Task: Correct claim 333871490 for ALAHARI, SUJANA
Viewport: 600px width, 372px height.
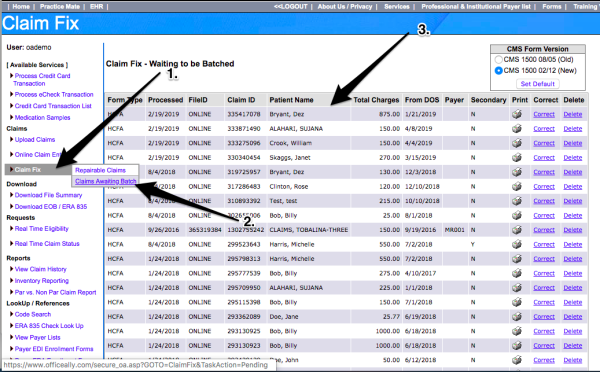Action: click(x=544, y=129)
